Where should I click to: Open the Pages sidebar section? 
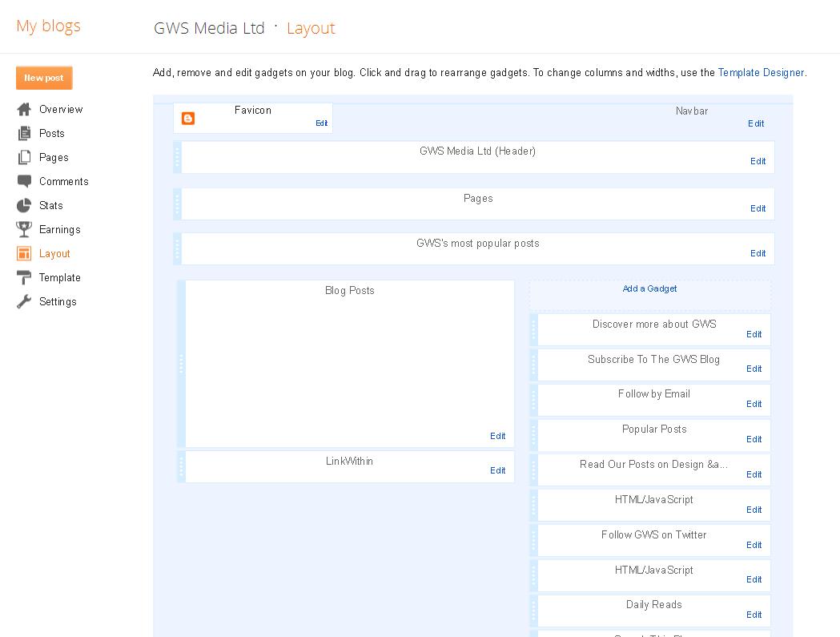coord(54,158)
